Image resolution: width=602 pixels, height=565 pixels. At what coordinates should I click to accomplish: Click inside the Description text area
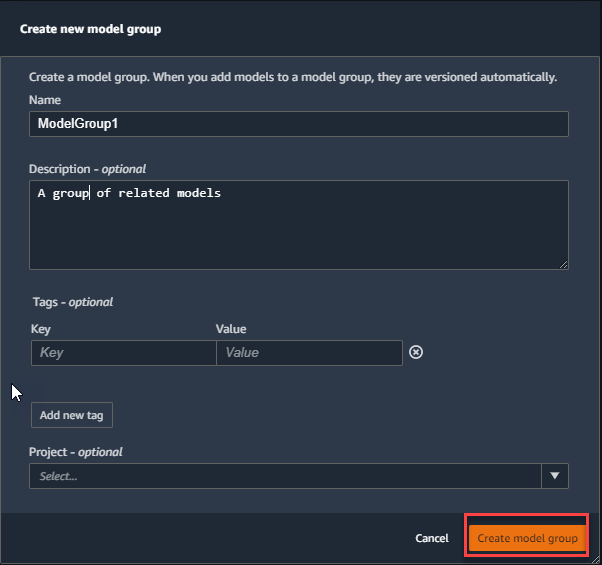(x=298, y=230)
